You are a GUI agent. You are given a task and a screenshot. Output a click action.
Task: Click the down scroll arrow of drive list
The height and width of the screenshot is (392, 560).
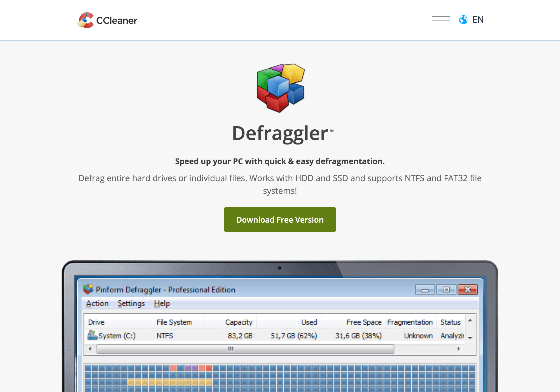470,338
